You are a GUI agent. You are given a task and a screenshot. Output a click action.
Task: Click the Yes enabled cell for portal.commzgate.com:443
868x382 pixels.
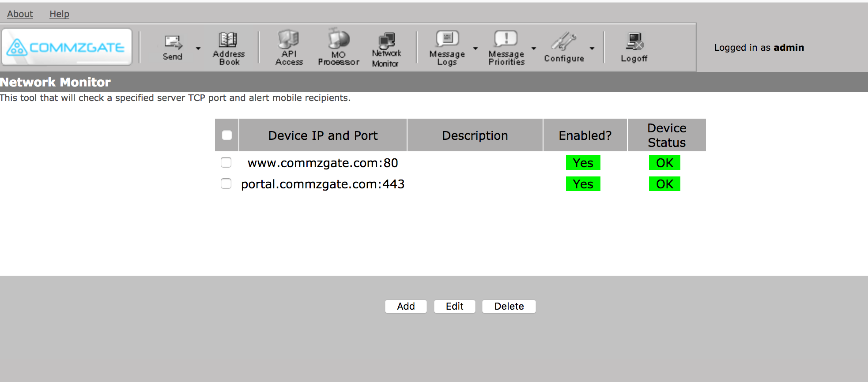(x=583, y=184)
